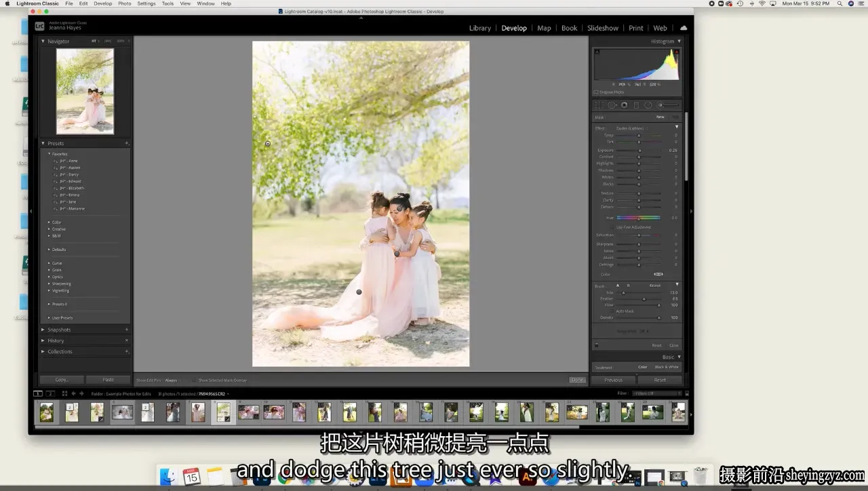Image resolution: width=868 pixels, height=491 pixels.
Task: Select the Crop Overlay tool icon
Action: 599,105
